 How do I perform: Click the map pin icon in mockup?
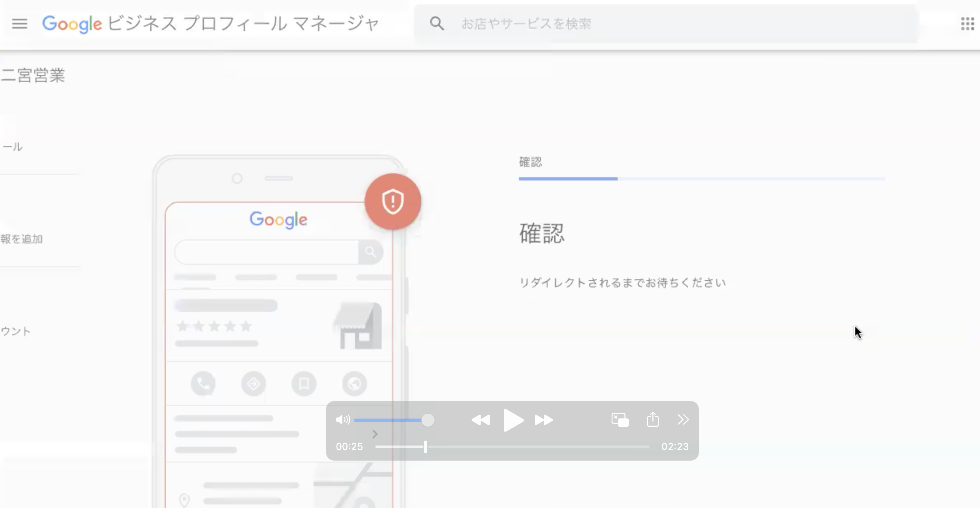tap(184, 499)
